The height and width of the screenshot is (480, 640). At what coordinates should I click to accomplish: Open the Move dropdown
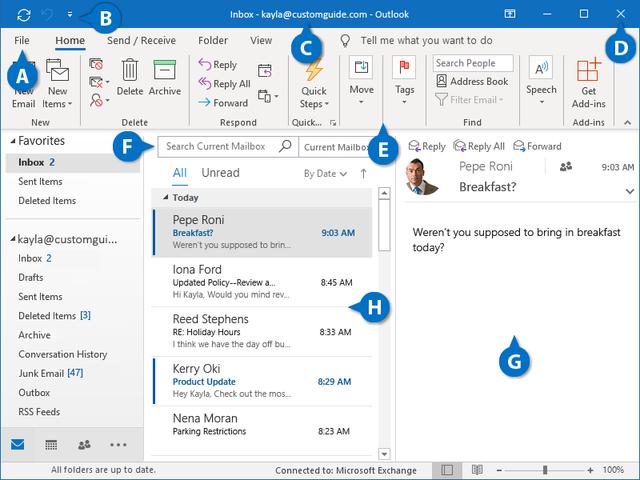coord(362,81)
